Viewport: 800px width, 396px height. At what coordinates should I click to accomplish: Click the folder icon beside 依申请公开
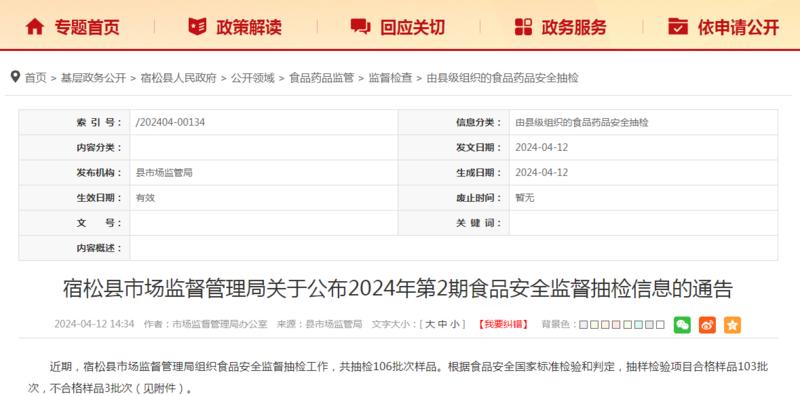tap(678, 26)
